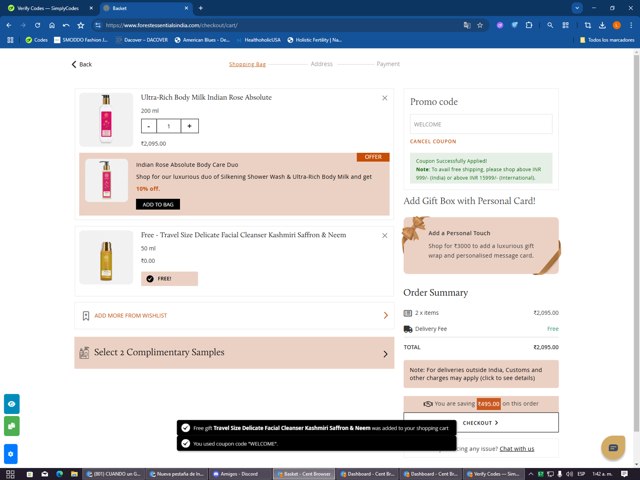The height and width of the screenshot is (480, 640).
Task: Open Indian Rose Body Care Duo thumbnail
Action: pyautogui.click(x=107, y=180)
